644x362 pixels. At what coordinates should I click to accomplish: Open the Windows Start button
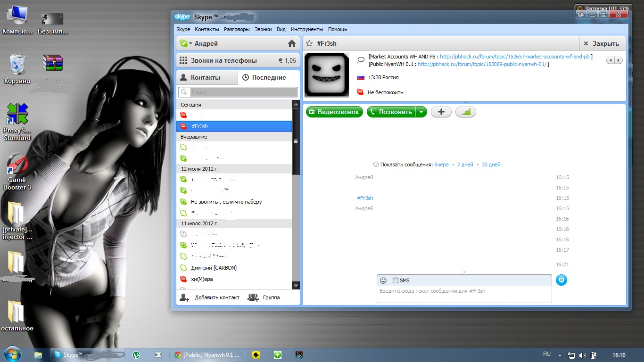(x=12, y=354)
